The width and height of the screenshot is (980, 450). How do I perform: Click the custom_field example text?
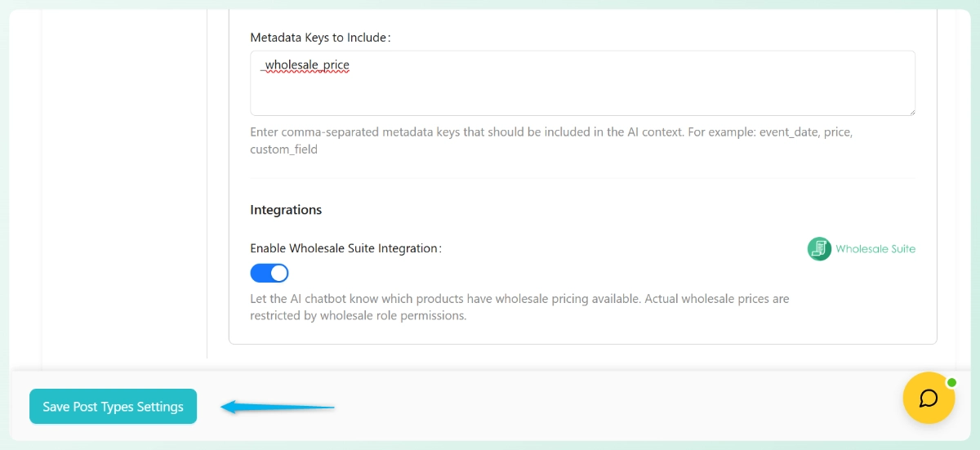[x=283, y=149]
